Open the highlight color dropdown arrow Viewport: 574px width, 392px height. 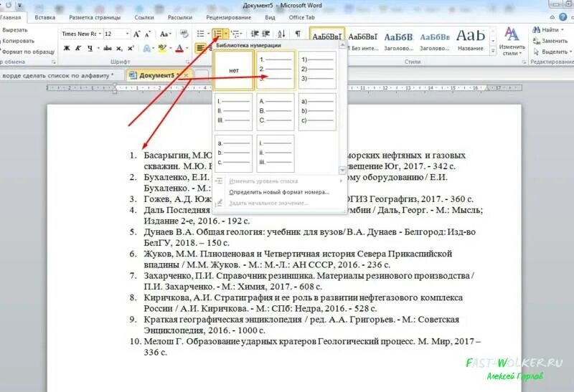[x=170, y=48]
